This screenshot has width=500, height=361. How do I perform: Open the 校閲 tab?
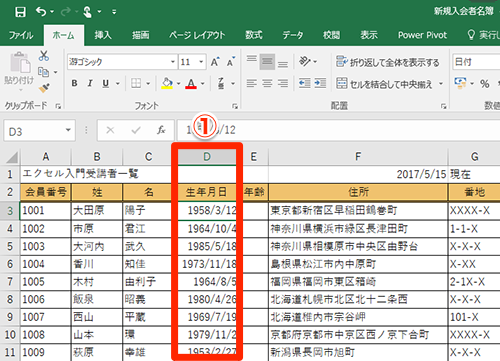[x=331, y=35]
